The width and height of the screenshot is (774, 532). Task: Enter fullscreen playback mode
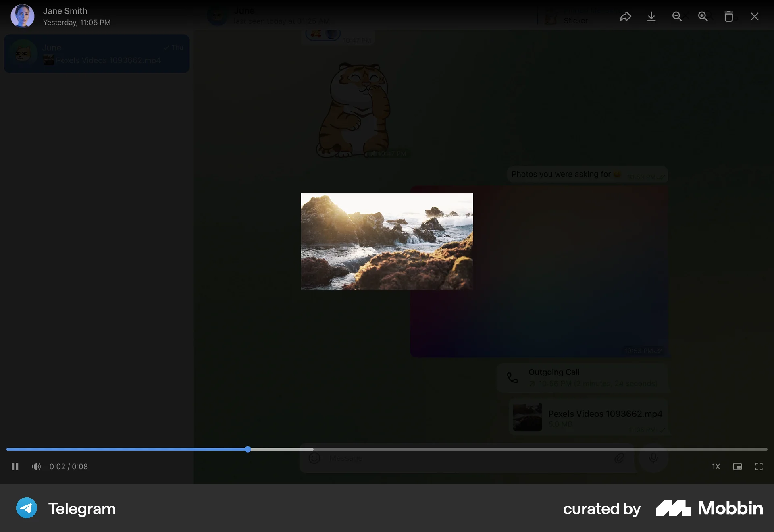coord(759,466)
